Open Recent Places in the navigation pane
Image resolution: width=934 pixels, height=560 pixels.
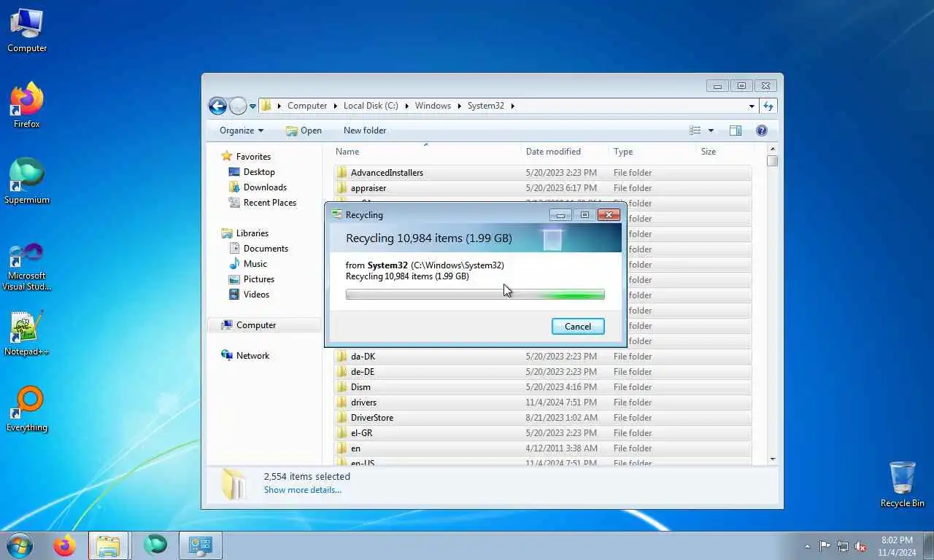tap(269, 203)
